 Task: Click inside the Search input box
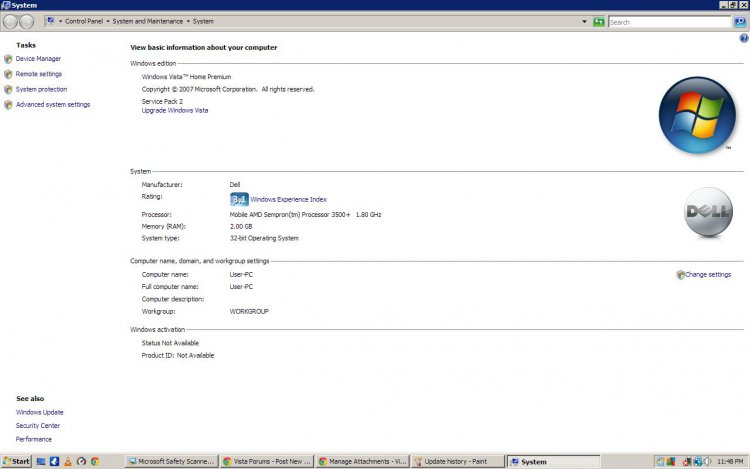670,22
